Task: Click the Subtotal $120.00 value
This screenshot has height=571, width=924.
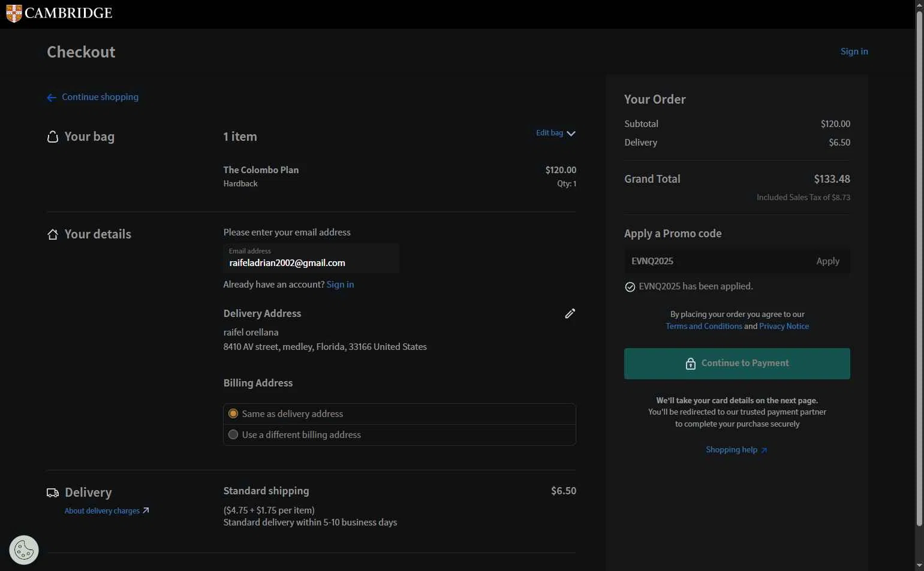Action: [835, 124]
